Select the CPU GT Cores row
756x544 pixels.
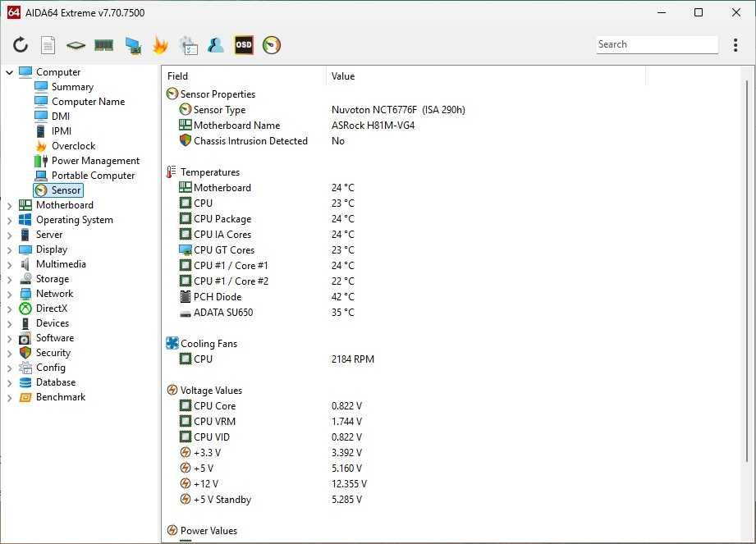pos(267,250)
